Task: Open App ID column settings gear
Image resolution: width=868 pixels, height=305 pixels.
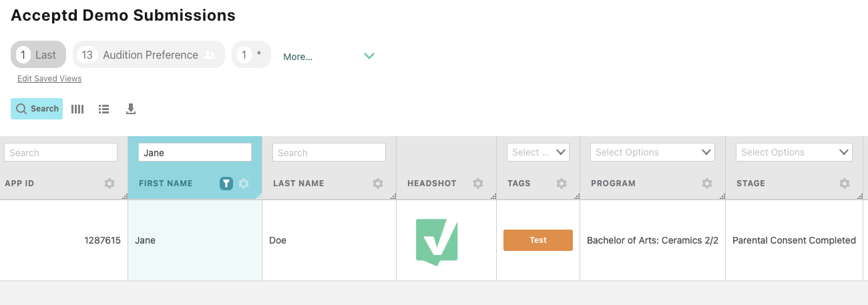Action: tap(110, 184)
